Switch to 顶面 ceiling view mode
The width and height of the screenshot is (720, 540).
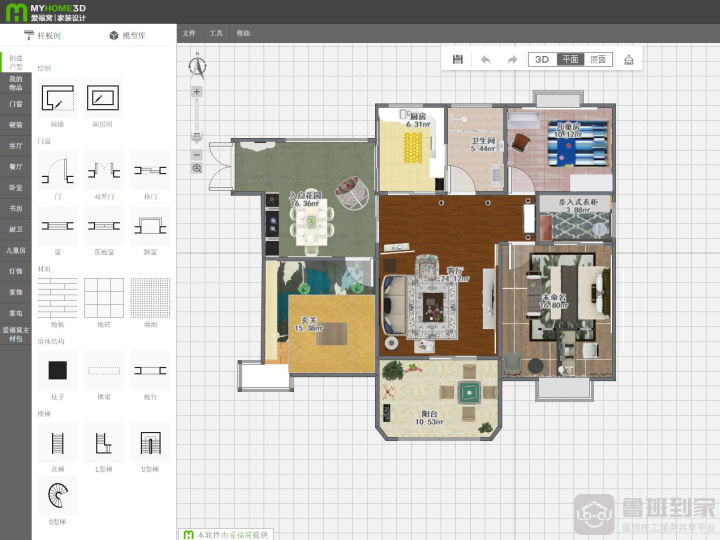[598, 59]
